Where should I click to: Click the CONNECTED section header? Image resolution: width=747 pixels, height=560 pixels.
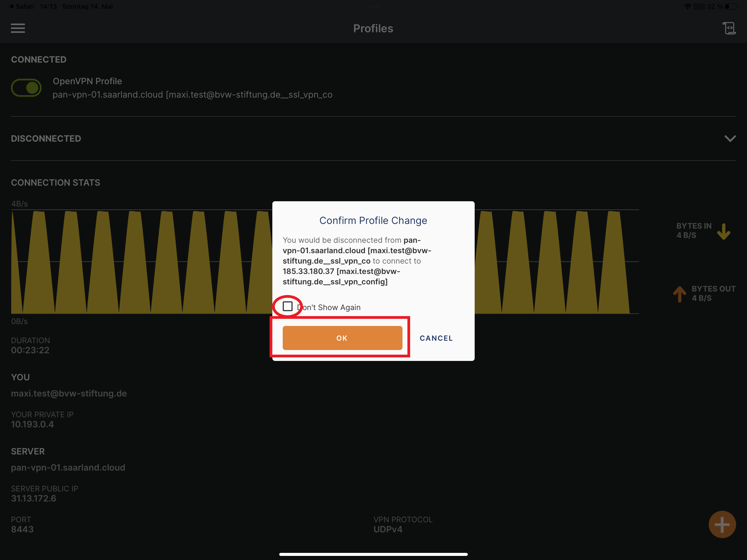tap(39, 59)
